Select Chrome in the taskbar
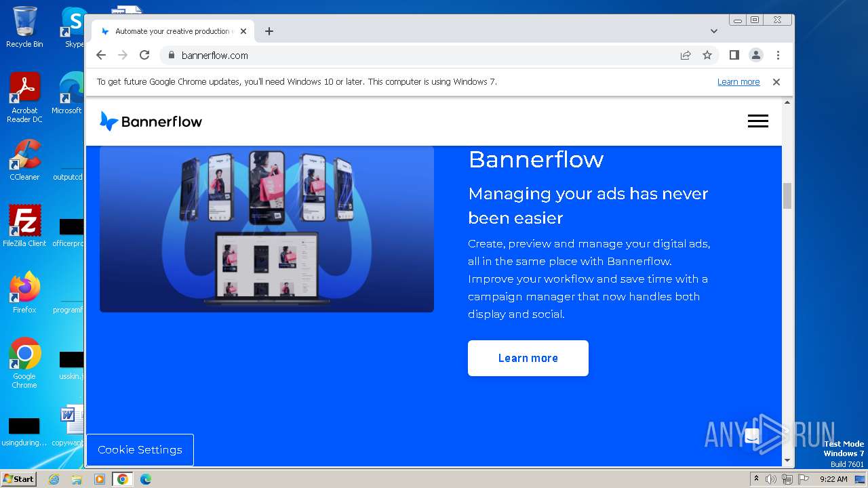Image resolution: width=868 pixels, height=488 pixels. [123, 479]
